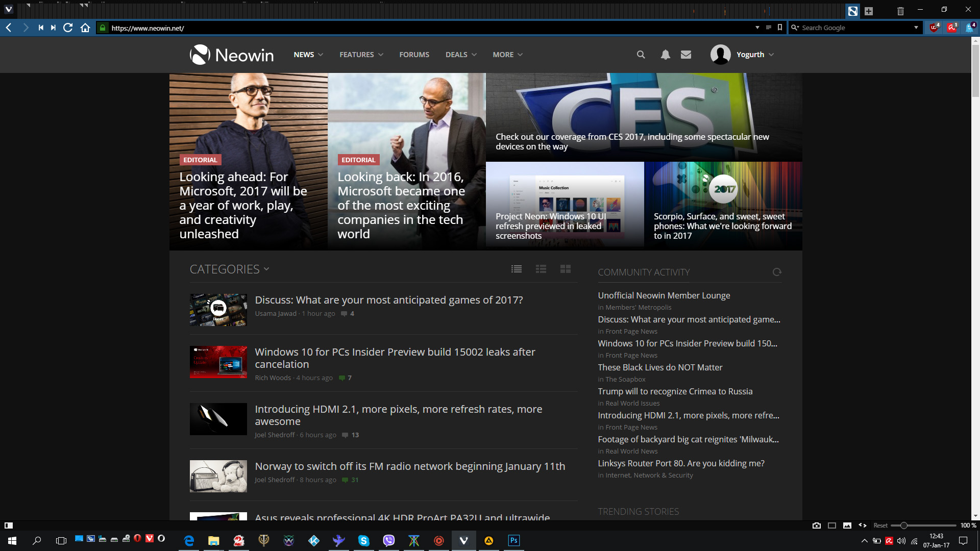The image size is (980, 551).
Task: Open the NEWS menu
Action: click(308, 55)
